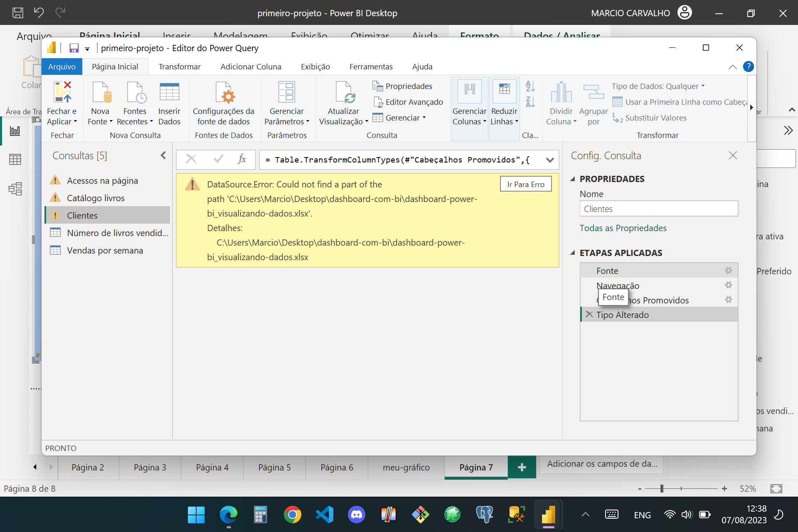This screenshot has height=532, width=798.
Task: Open Fonte step settings gear
Action: (x=729, y=271)
